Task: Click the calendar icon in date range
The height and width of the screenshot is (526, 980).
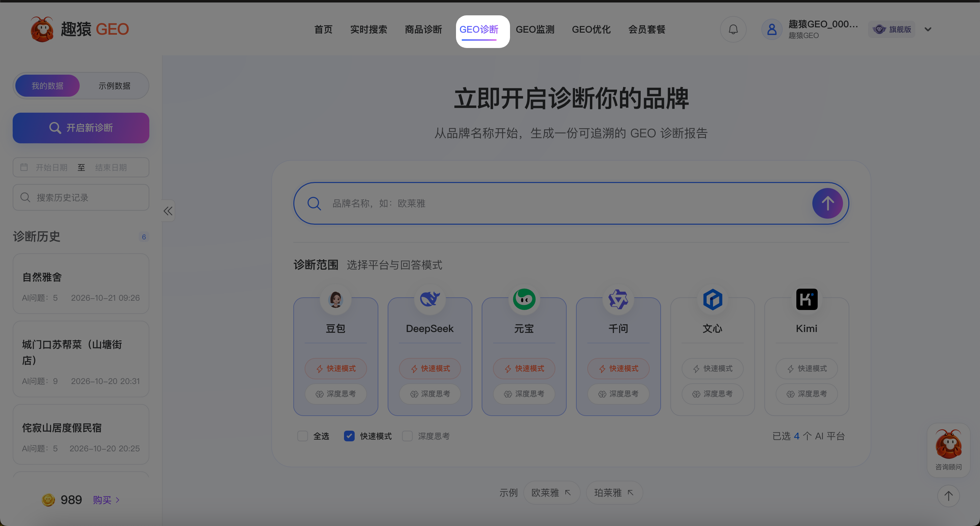Action: (24, 167)
